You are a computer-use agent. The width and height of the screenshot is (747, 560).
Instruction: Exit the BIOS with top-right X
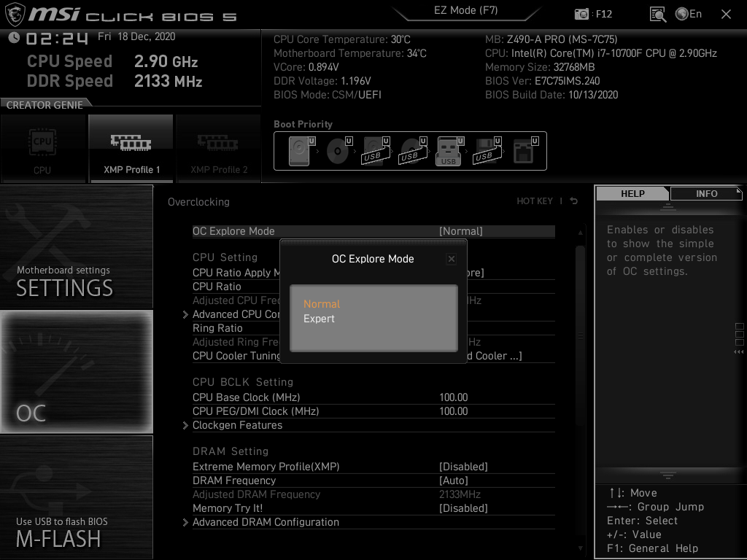(726, 15)
